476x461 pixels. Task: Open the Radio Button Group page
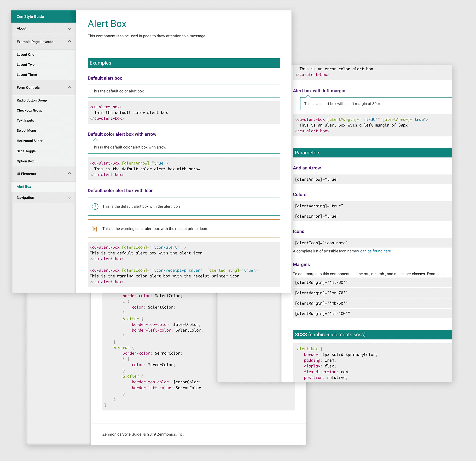[x=32, y=100]
